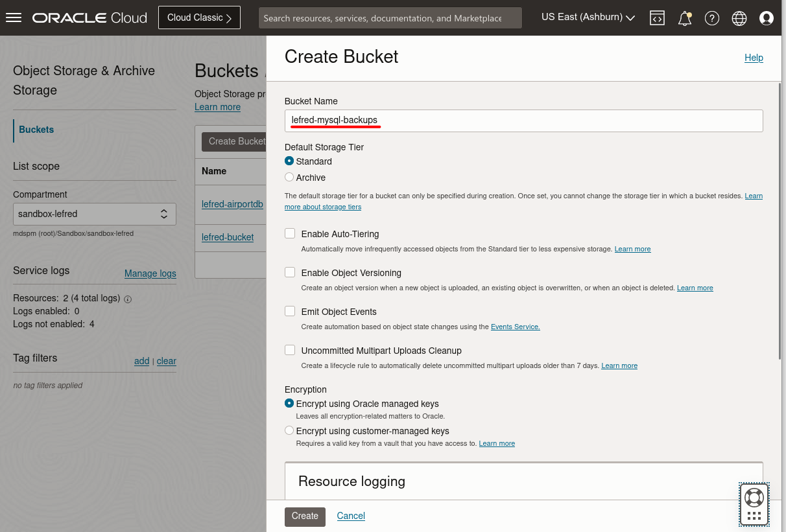
Task: Open the US East (Ashburn) region dropdown
Action: tap(587, 17)
